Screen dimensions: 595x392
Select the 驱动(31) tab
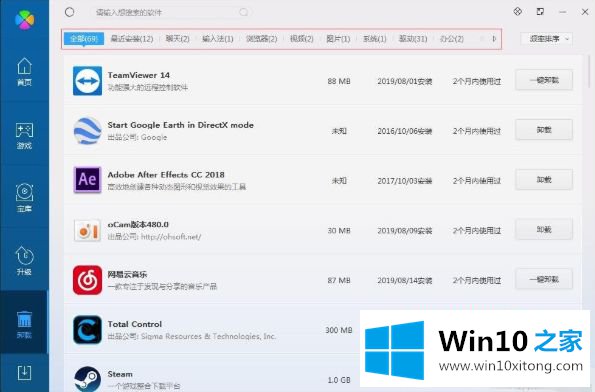coord(413,39)
